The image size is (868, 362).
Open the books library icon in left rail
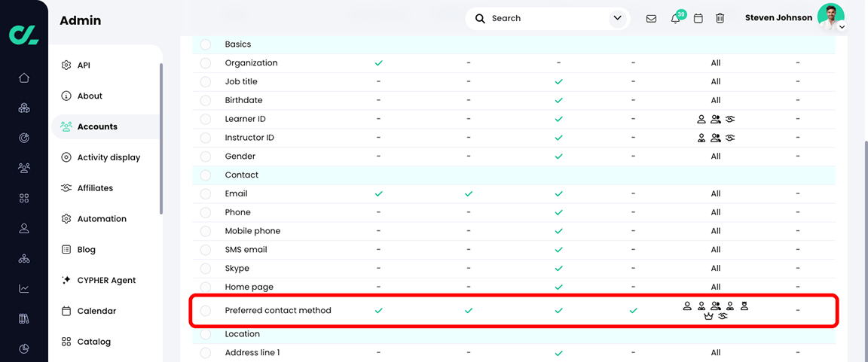(24, 318)
